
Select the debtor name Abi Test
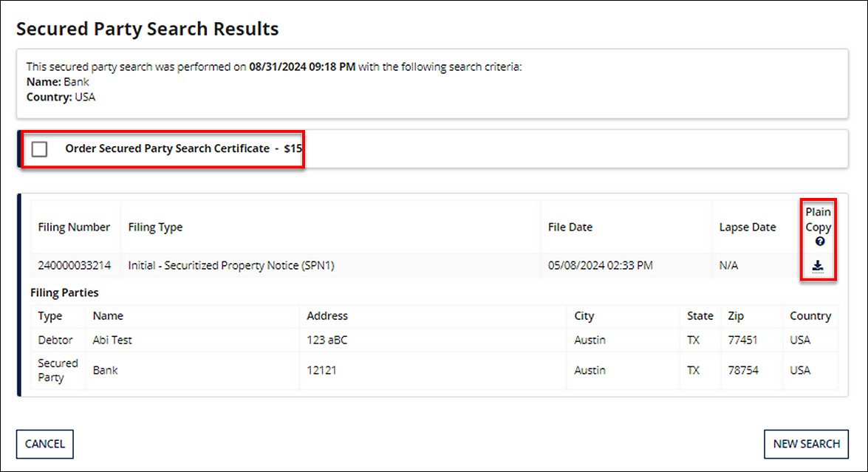pos(112,341)
